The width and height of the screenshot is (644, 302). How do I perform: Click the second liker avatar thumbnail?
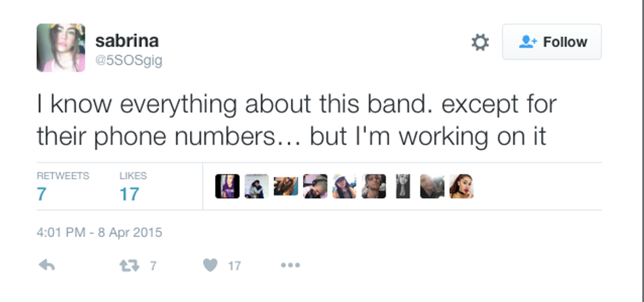pos(256,186)
